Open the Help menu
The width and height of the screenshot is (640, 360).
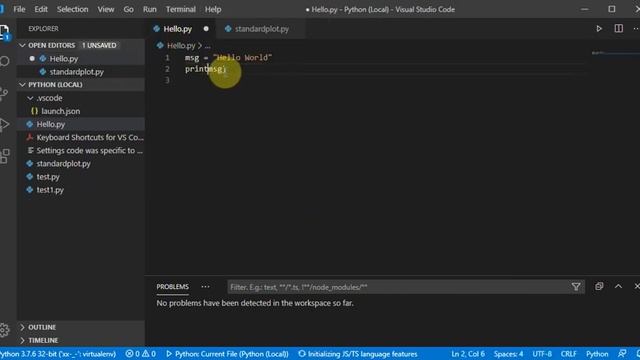click(x=213, y=9)
